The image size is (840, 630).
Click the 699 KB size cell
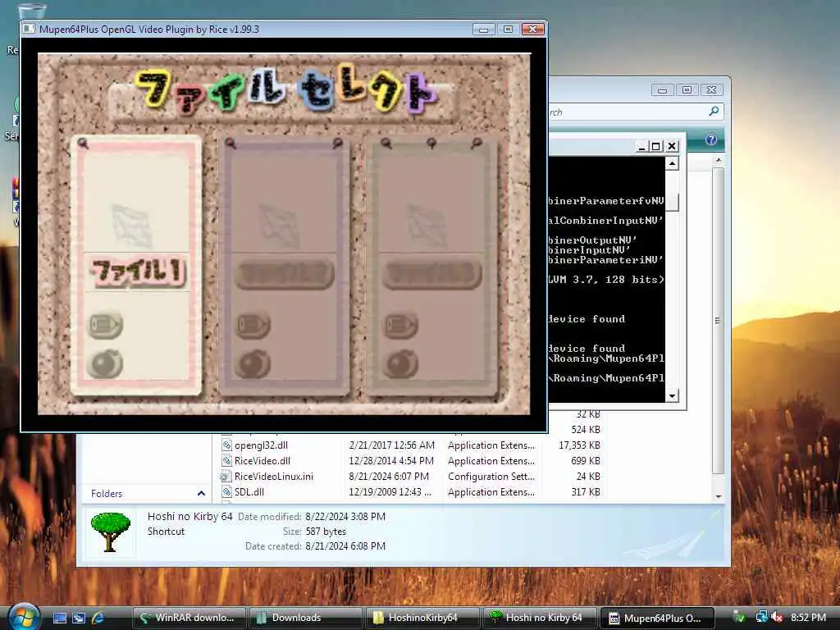tap(586, 461)
